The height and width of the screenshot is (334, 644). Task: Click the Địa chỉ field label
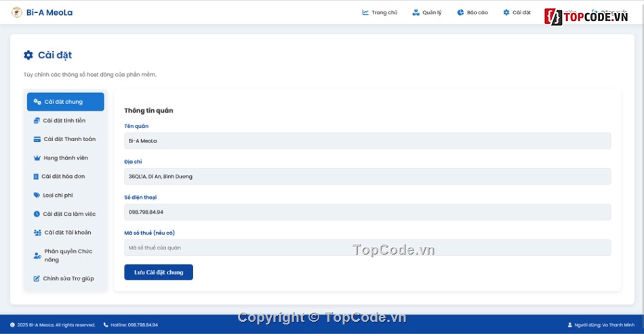pyautogui.click(x=133, y=162)
